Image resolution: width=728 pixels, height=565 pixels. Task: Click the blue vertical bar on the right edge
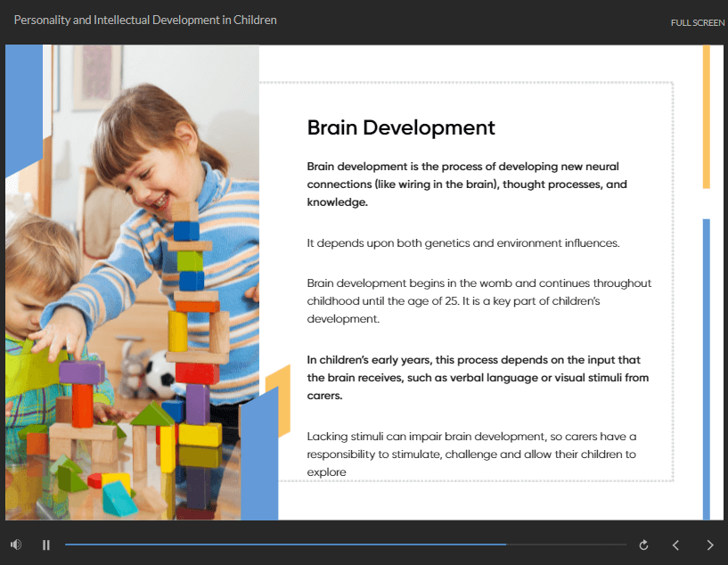coord(706,365)
